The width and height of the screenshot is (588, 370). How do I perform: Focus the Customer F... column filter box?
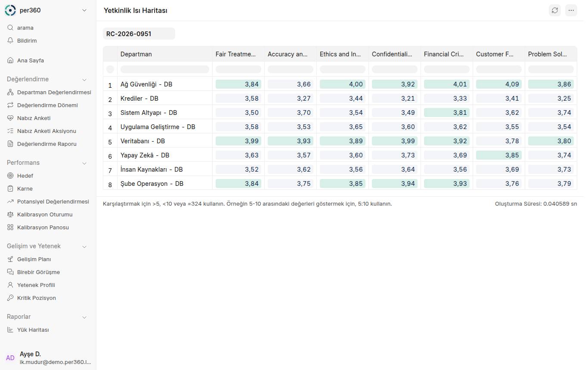click(x=499, y=69)
